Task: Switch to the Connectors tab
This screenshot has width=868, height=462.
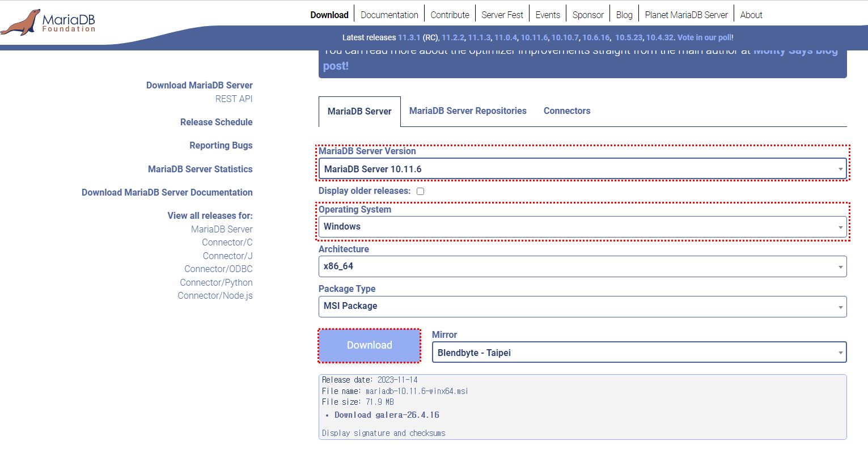Action: point(567,111)
